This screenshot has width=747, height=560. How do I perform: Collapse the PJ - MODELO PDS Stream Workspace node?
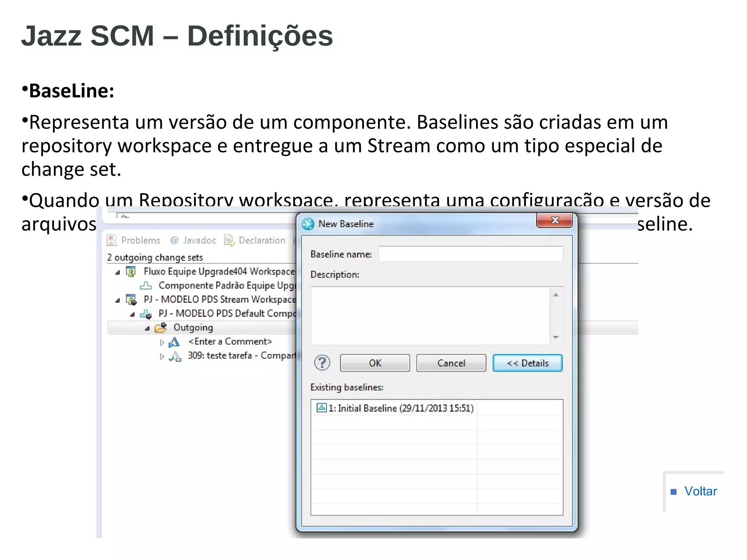tap(117, 300)
